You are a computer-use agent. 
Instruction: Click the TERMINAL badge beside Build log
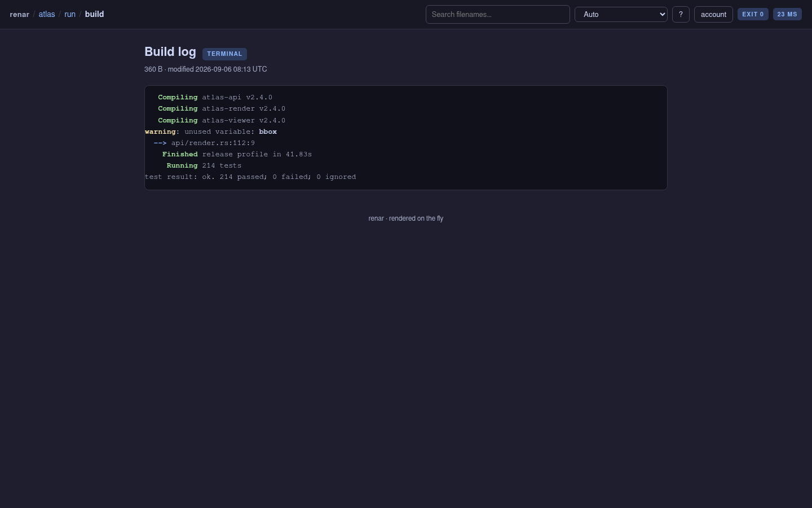(224, 54)
